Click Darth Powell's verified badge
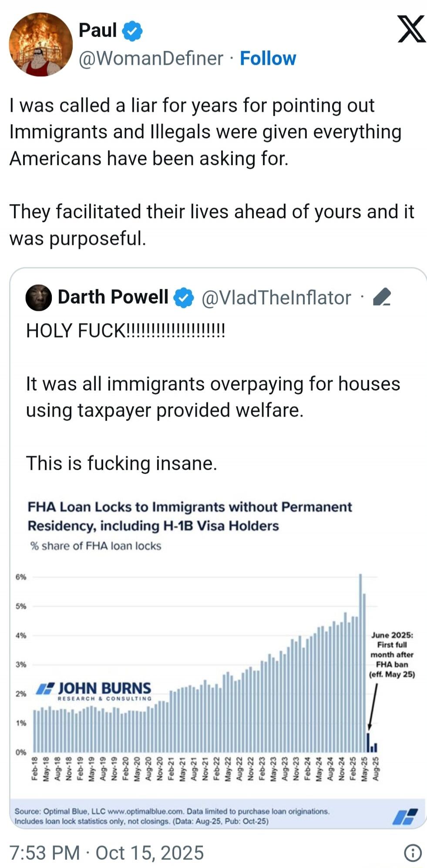 184,298
